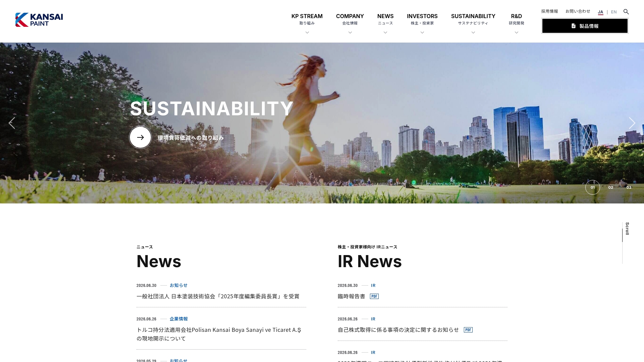Click the 製品情報 button

point(585,26)
